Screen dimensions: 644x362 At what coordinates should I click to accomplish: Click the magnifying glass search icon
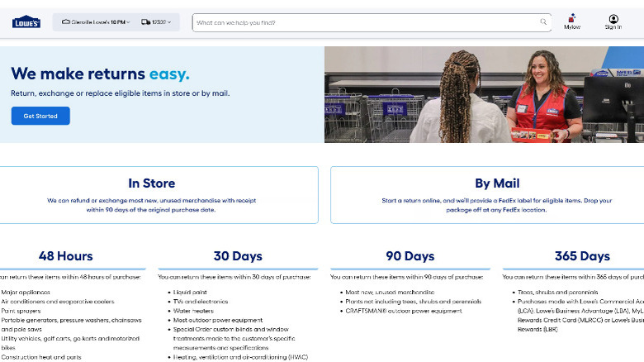point(543,21)
